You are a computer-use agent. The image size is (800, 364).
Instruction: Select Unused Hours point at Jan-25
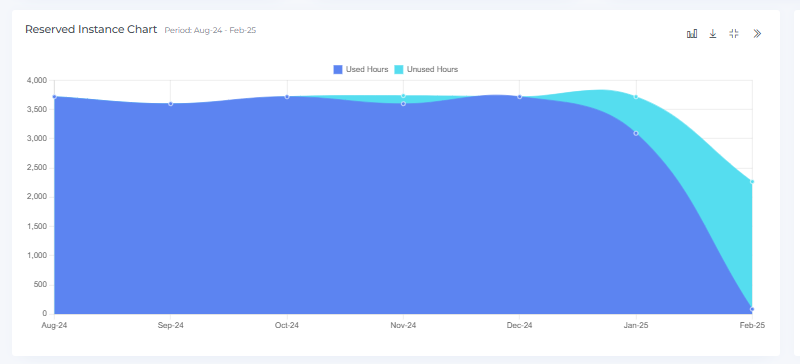[x=636, y=96]
